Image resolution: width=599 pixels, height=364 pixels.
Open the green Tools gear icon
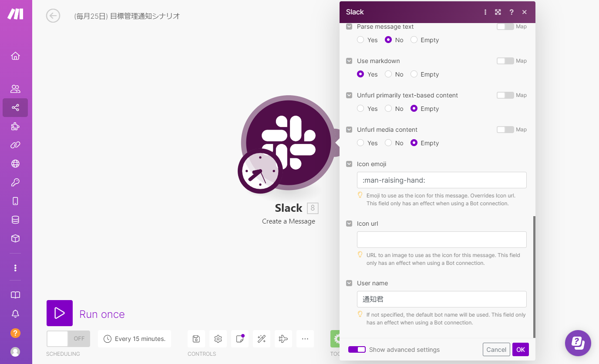click(x=335, y=339)
